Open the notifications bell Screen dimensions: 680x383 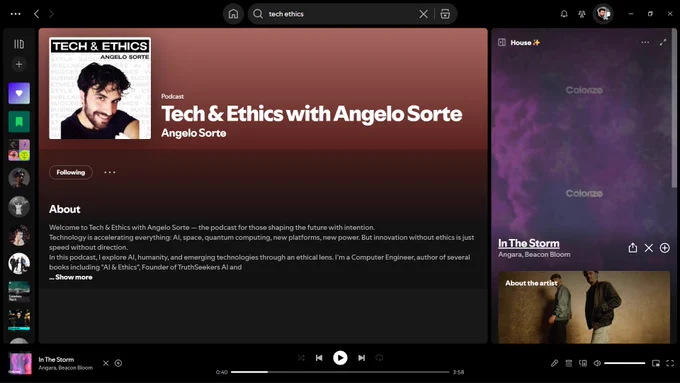(x=564, y=14)
